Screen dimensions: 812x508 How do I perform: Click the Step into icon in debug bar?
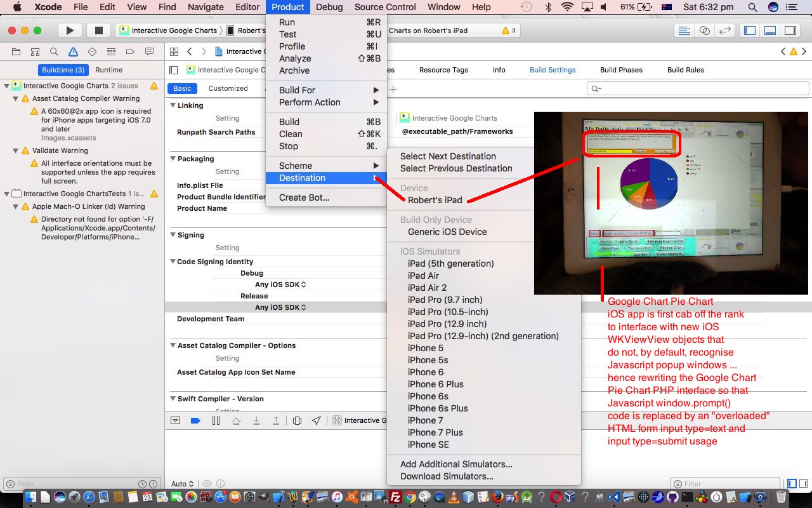[x=256, y=420]
